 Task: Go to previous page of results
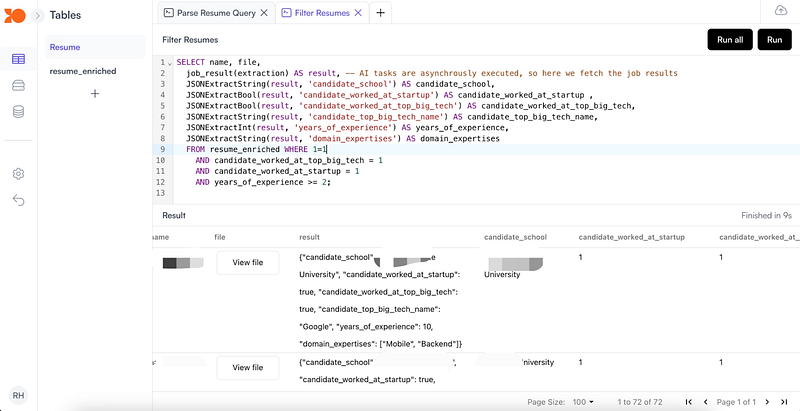[x=706, y=402]
